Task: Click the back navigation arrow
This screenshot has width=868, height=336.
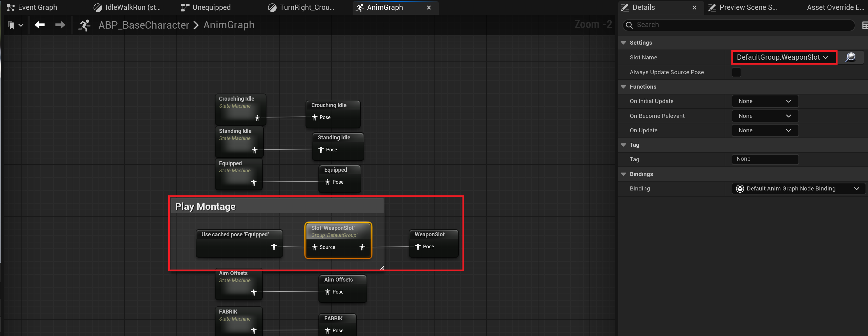Action: [40, 25]
